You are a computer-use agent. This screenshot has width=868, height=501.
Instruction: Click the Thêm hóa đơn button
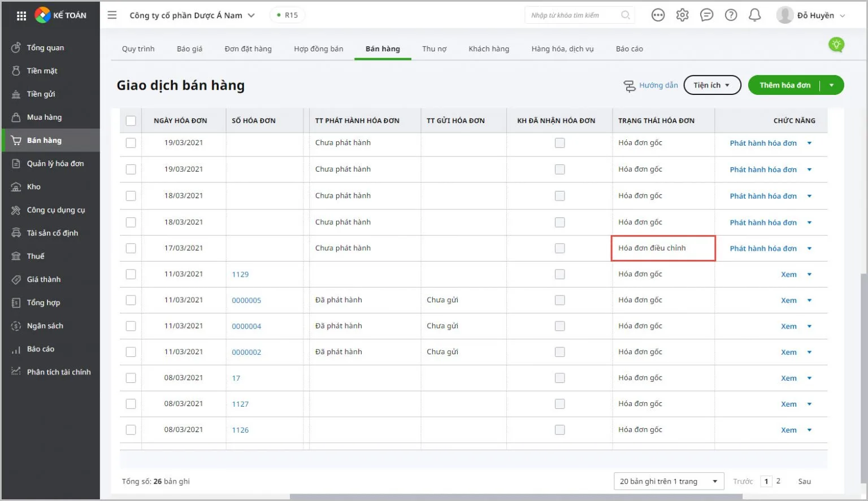point(784,85)
